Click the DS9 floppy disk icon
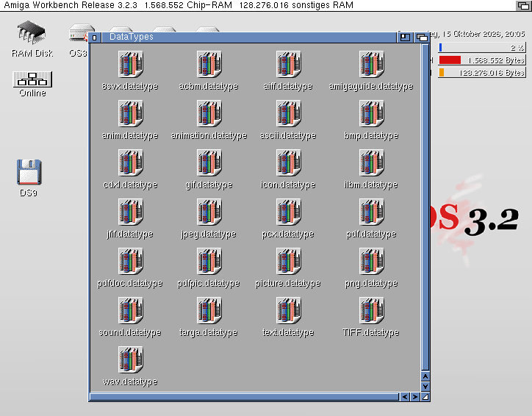The image size is (532, 416). [29, 172]
